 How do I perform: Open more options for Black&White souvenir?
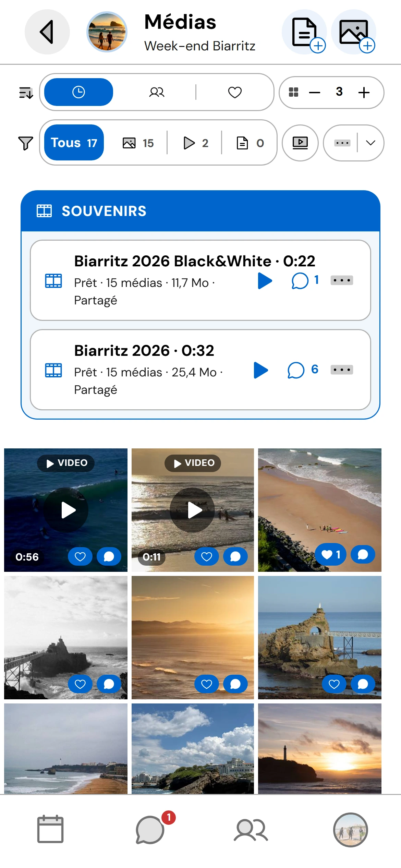(342, 280)
